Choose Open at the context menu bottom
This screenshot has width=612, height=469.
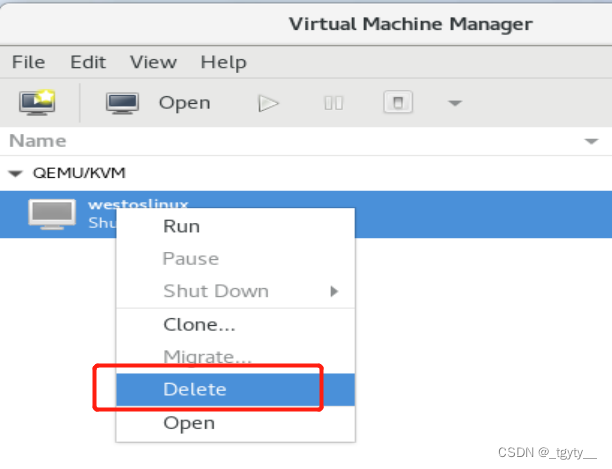189,422
